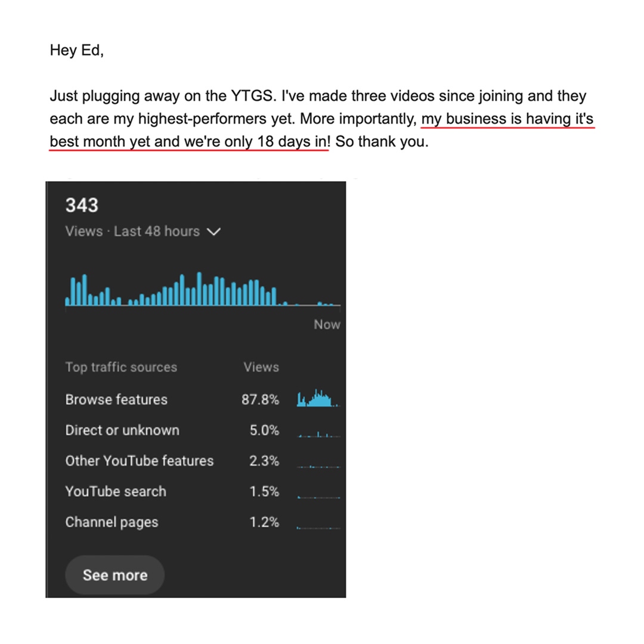Click the Now label under the chart
The image size is (644, 644).
327,324
